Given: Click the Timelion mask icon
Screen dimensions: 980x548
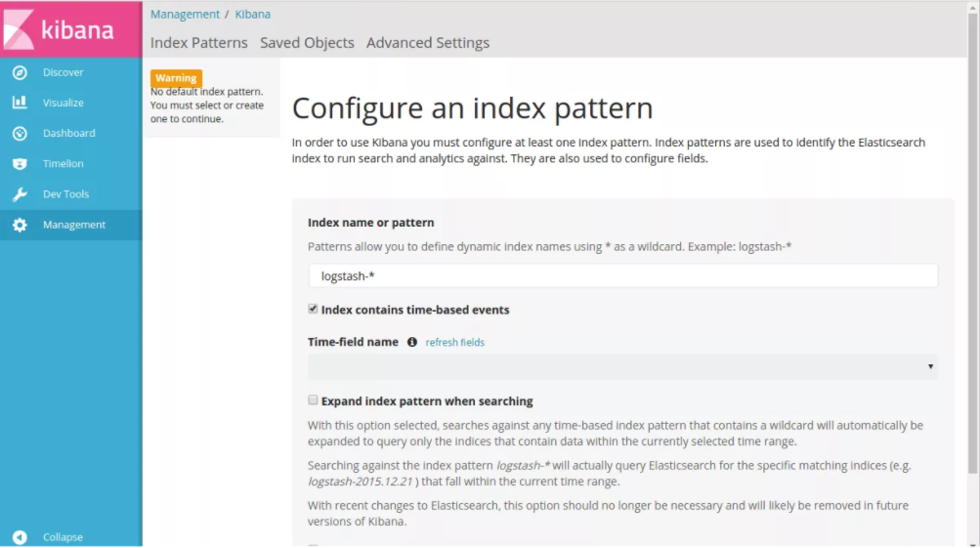Looking at the screenshot, I should tap(20, 164).
